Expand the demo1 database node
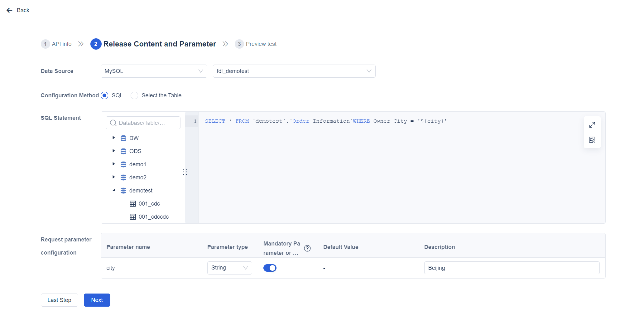 (x=114, y=164)
